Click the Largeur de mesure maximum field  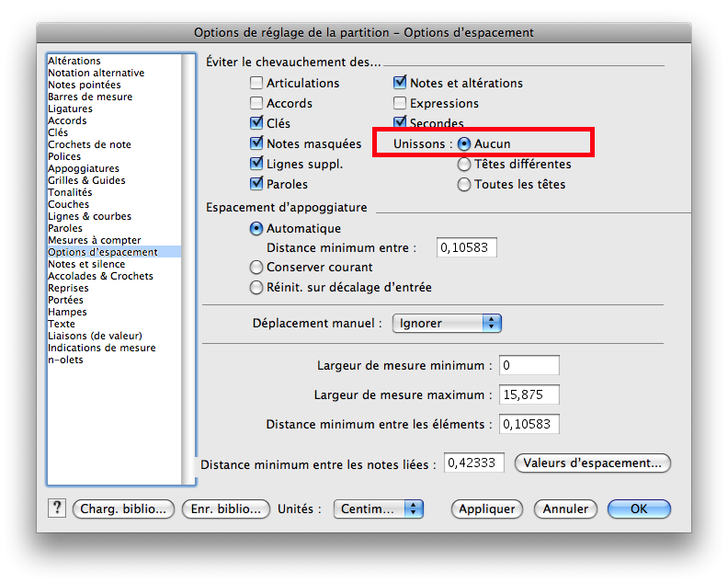point(529,395)
